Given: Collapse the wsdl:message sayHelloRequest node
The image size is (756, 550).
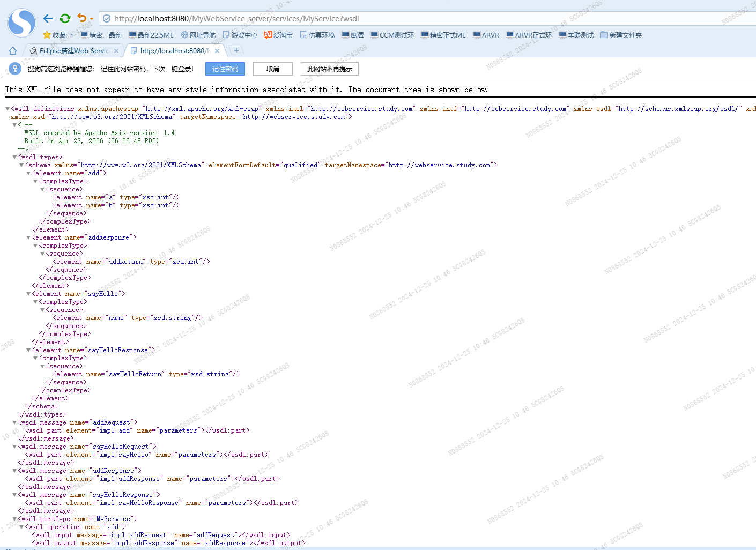Looking at the screenshot, I should click(x=14, y=447).
